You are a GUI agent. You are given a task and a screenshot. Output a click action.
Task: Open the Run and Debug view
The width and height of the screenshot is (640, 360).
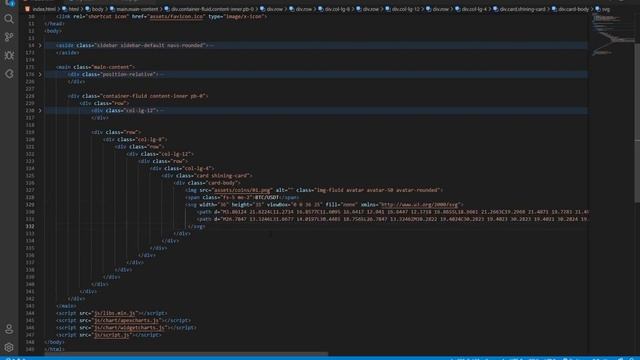click(9, 56)
